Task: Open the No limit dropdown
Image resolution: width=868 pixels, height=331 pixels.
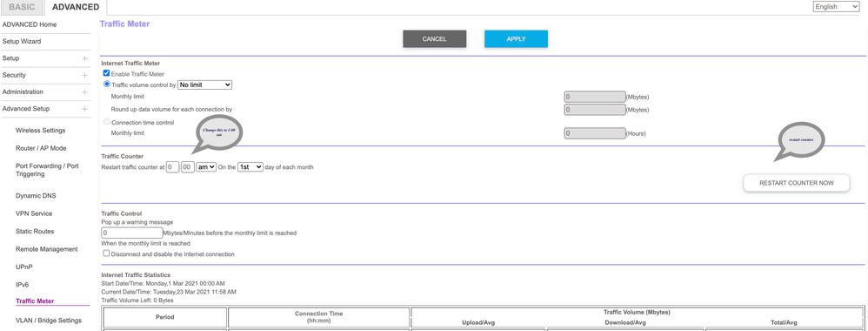Action: pyautogui.click(x=204, y=84)
